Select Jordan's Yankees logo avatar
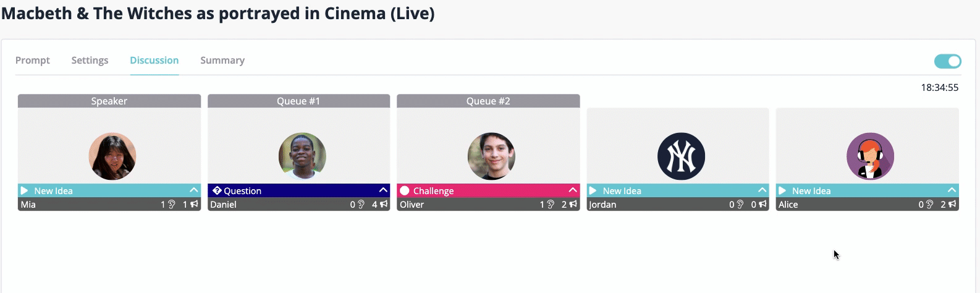980x293 pixels. (681, 156)
